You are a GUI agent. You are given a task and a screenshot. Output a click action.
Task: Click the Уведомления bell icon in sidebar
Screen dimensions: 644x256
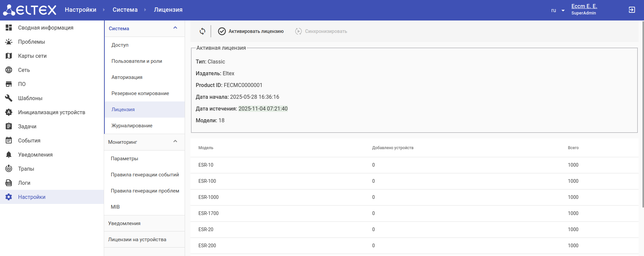point(9,155)
